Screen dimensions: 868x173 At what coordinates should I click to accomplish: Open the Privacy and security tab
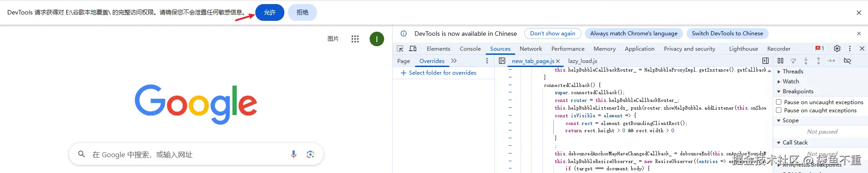point(689,49)
